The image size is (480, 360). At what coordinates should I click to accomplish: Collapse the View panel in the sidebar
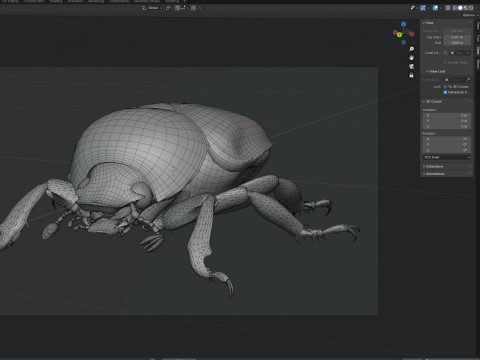coord(428,23)
